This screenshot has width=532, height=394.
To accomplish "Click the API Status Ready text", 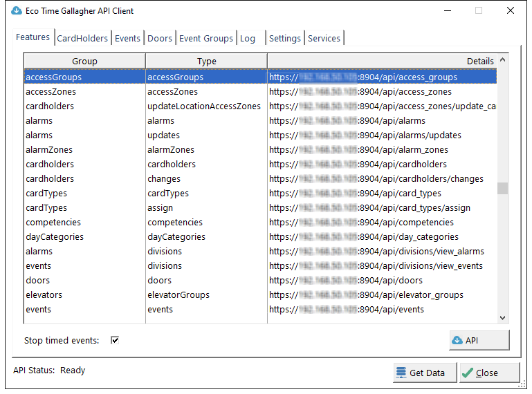I will (x=49, y=370).
